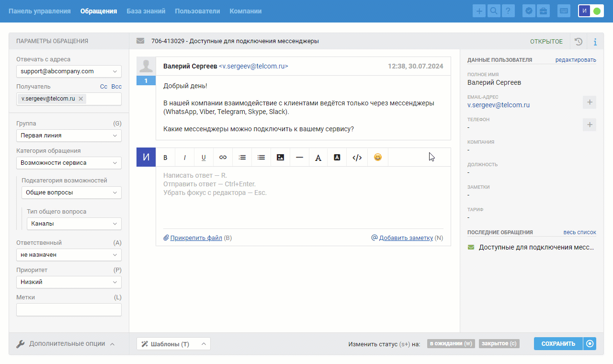The image size is (613, 364).
Task: Change text color with A icon
Action: 318,157
